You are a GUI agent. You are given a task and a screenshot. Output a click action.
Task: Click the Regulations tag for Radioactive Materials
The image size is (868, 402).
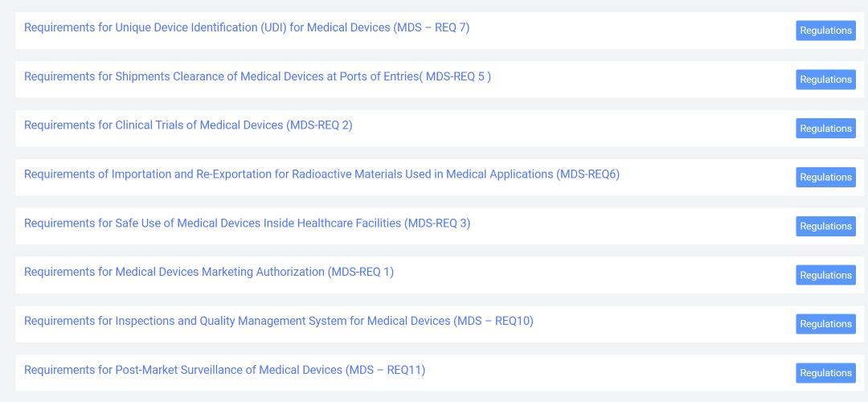click(x=825, y=178)
